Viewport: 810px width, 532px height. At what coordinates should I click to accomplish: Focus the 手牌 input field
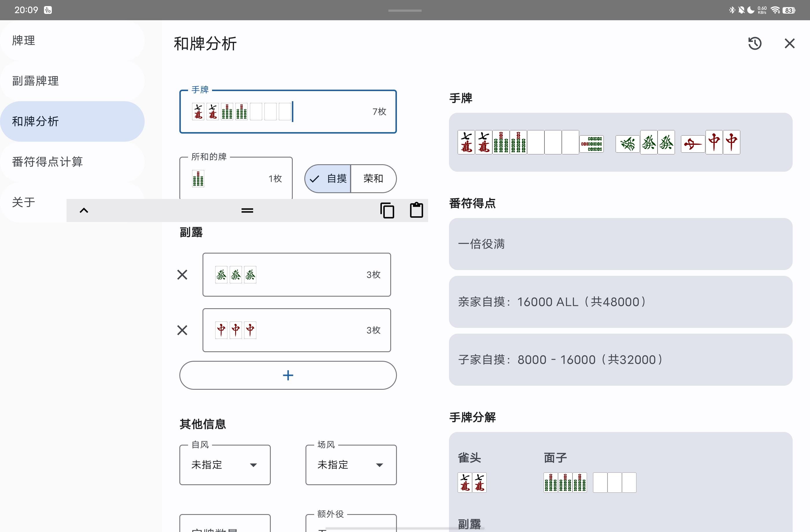coord(288,112)
